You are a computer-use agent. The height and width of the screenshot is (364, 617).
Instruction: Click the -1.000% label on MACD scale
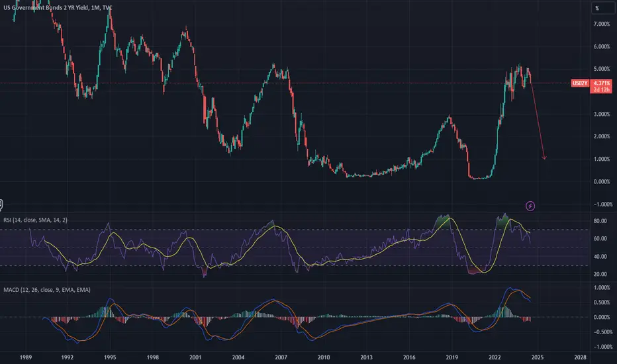[x=600, y=347]
